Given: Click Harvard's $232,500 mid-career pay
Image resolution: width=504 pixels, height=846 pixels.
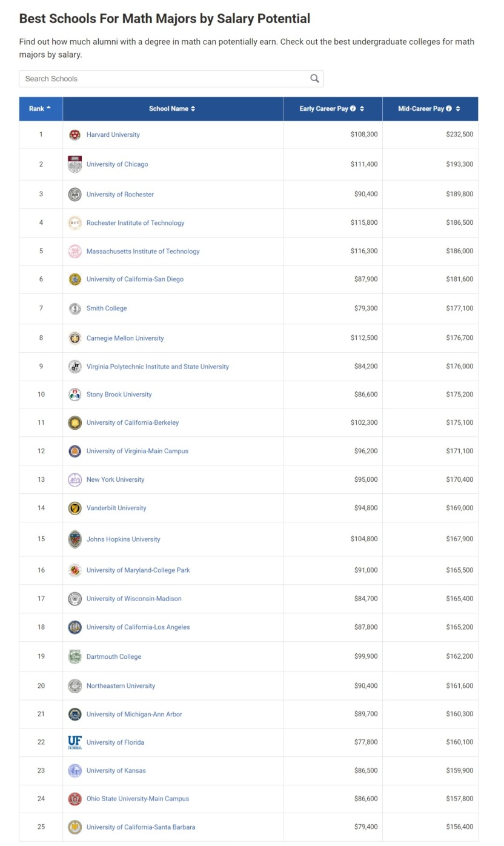Looking at the screenshot, I should (x=460, y=135).
